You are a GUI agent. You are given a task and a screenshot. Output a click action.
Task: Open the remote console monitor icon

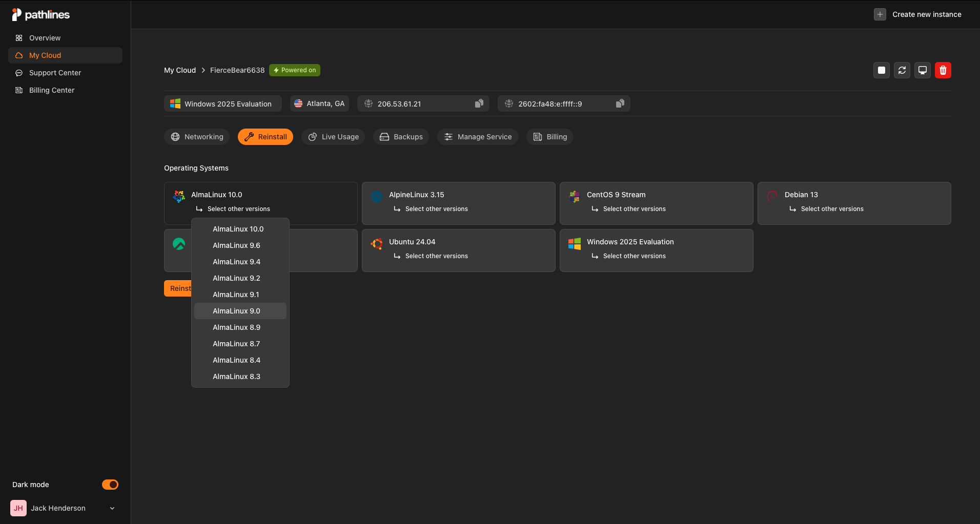pos(922,70)
